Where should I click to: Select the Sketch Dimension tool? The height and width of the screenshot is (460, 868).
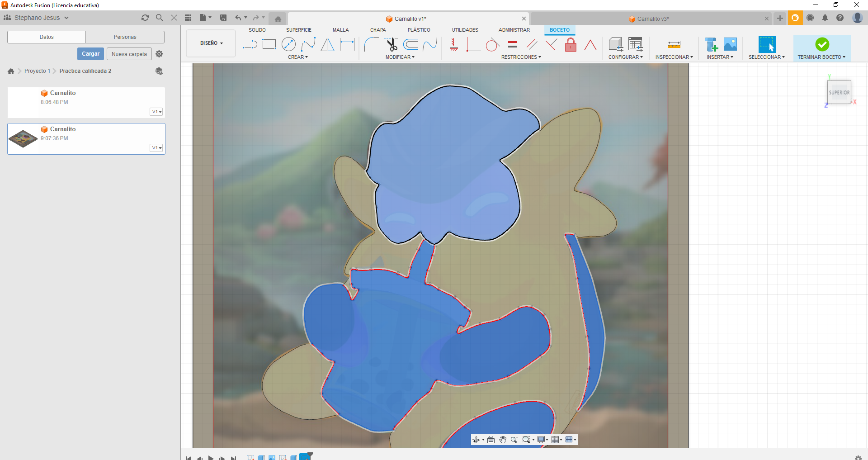point(347,44)
